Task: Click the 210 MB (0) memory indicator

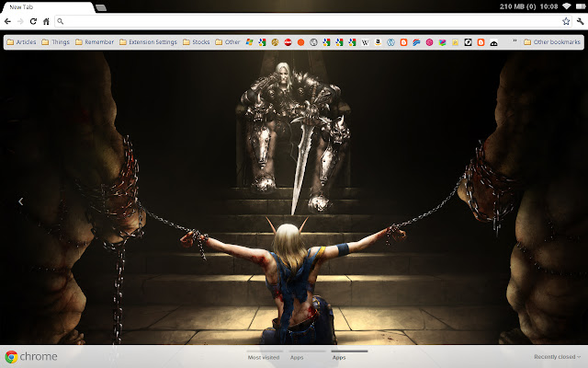Action: 517,6
